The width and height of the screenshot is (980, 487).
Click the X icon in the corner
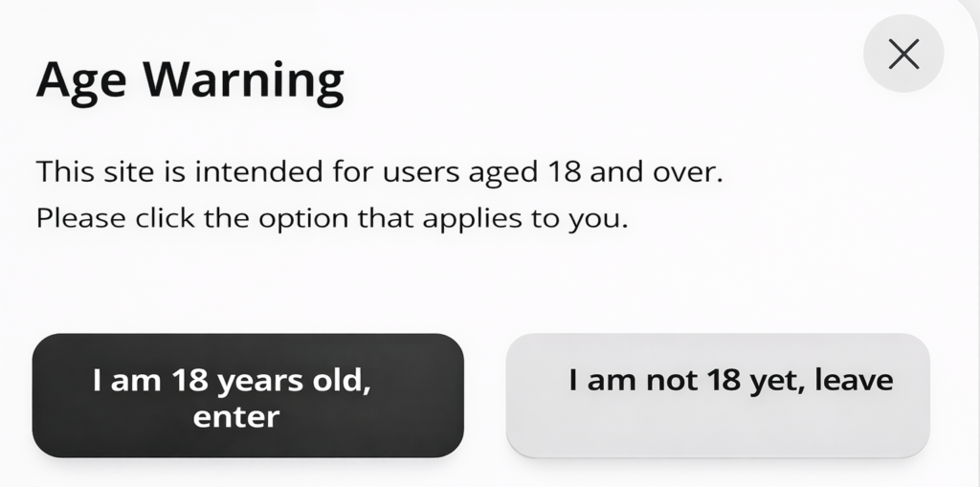[903, 54]
